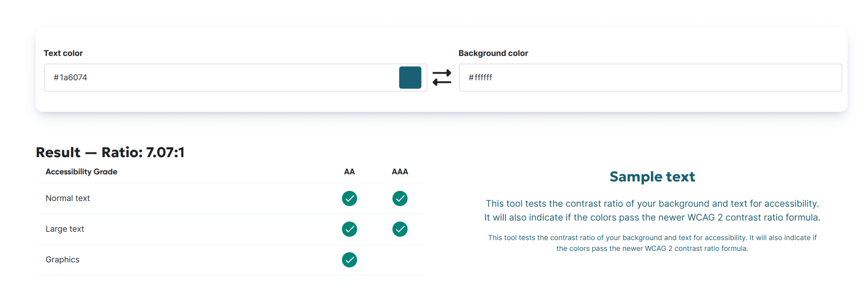868x289 pixels.
Task: Click the Large text AA pass checkmark
Action: [x=349, y=229]
